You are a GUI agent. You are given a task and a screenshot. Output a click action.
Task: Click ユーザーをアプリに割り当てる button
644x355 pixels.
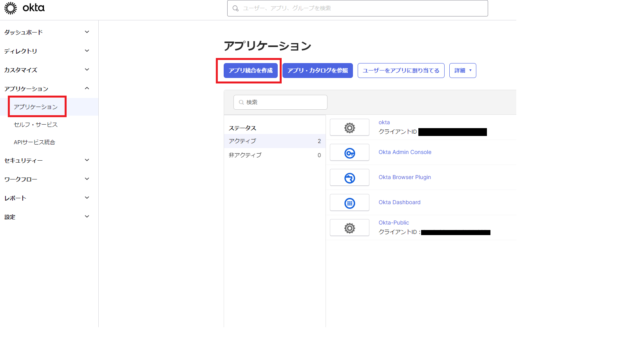(401, 71)
